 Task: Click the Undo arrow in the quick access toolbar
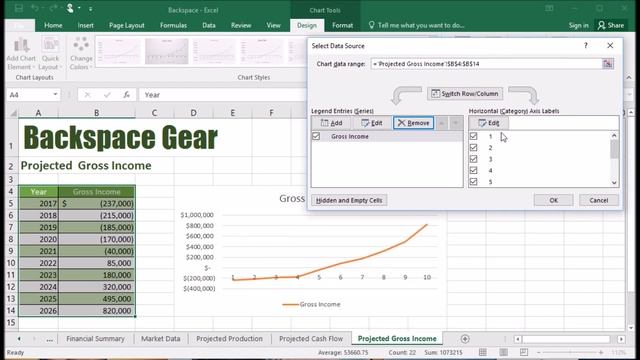35,8
